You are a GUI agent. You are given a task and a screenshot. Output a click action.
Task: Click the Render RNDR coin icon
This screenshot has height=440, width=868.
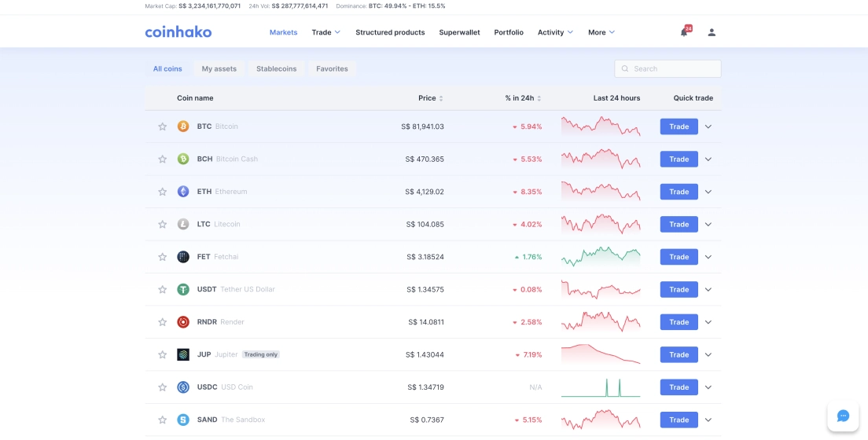(x=183, y=322)
